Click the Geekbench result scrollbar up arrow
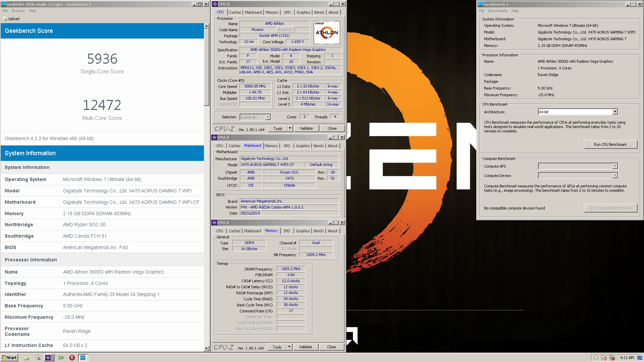 coord(207,26)
